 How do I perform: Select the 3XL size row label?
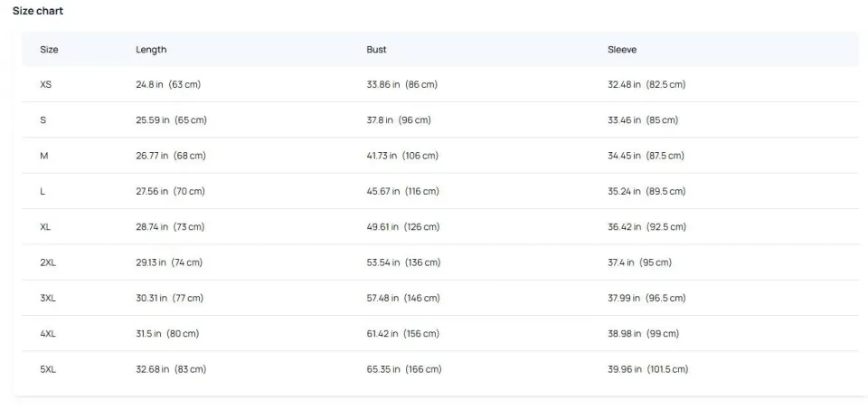[48, 298]
